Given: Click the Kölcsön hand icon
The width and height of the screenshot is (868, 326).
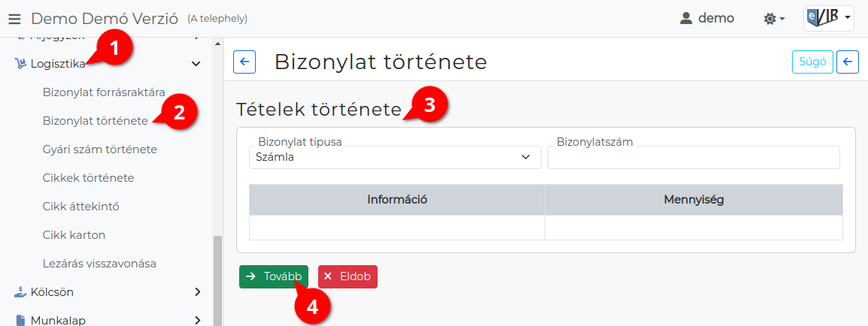Looking at the screenshot, I should coord(20,291).
